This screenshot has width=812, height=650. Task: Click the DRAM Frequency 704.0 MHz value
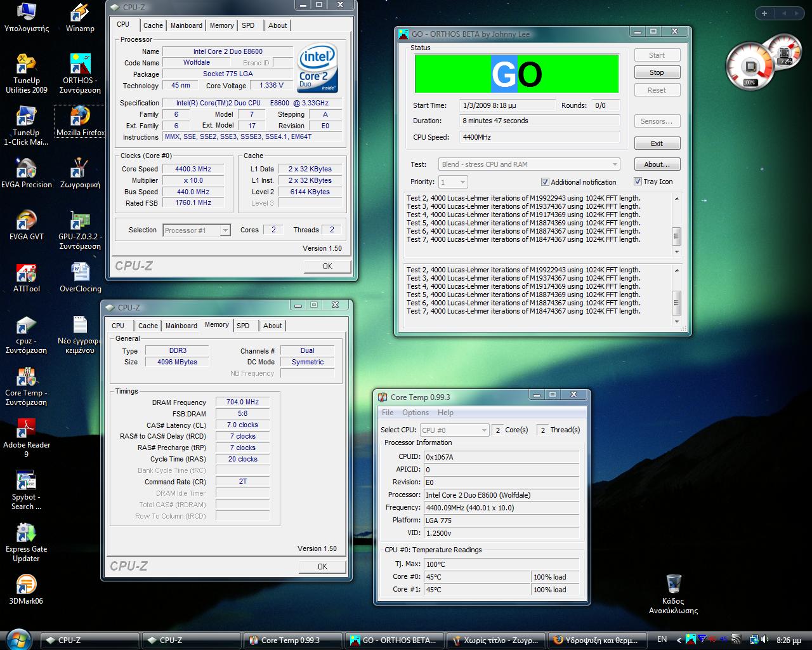[242, 402]
